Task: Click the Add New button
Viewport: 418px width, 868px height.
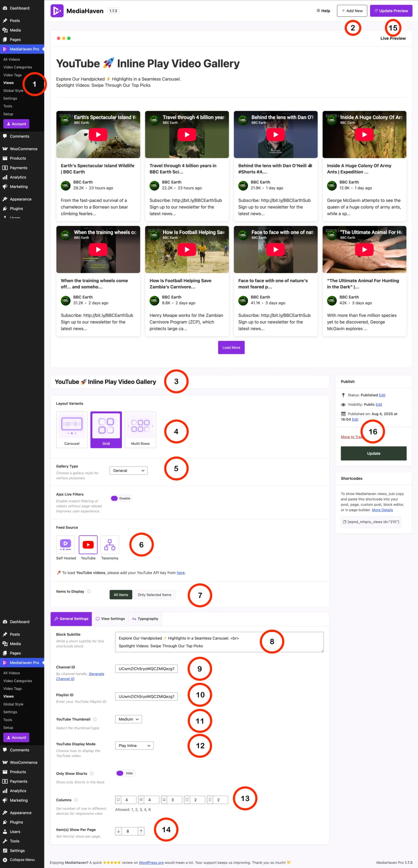Action: pos(352,11)
